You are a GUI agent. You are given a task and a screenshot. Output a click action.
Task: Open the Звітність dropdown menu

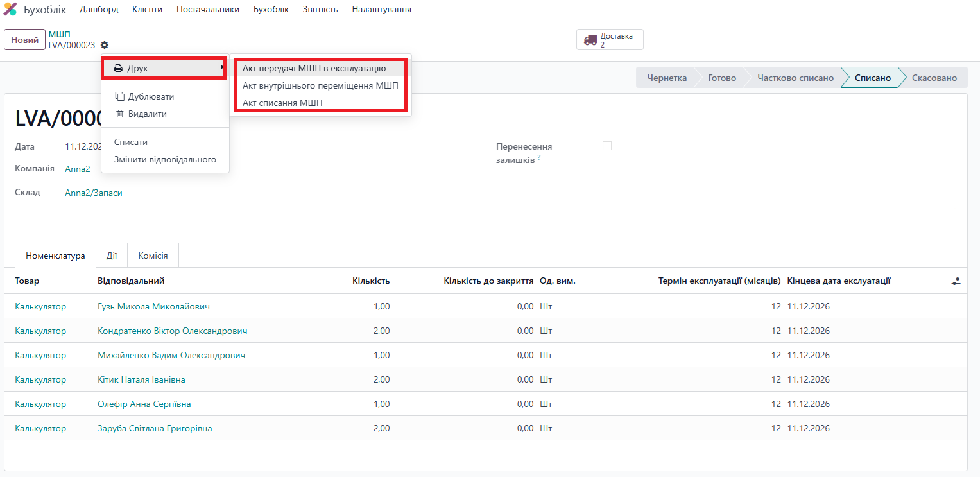tap(320, 10)
